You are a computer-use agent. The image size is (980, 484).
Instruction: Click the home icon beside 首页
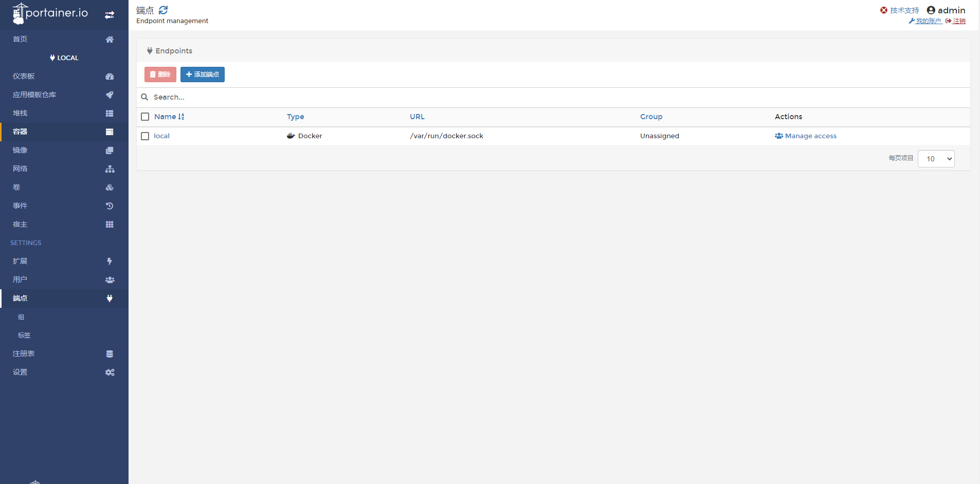[110, 40]
